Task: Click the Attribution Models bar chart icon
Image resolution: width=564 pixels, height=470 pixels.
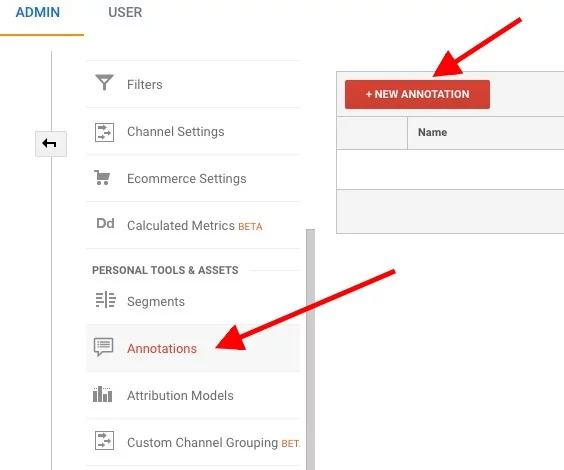Action: tap(103, 394)
